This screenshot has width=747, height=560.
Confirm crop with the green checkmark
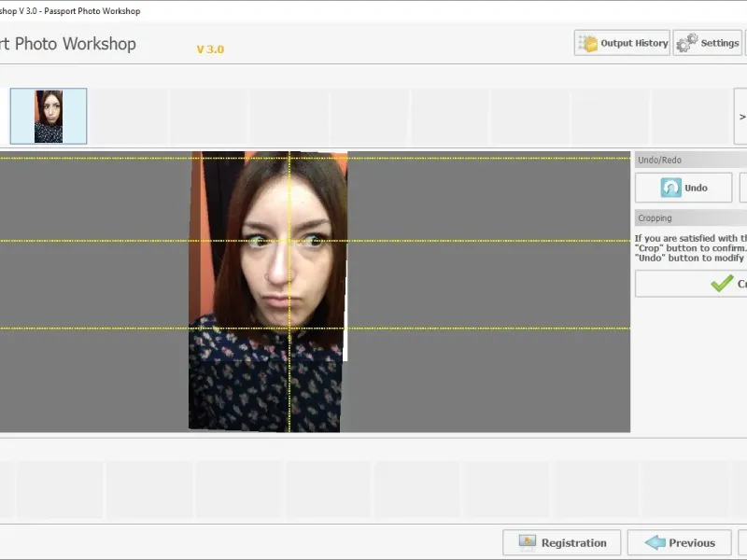click(722, 284)
